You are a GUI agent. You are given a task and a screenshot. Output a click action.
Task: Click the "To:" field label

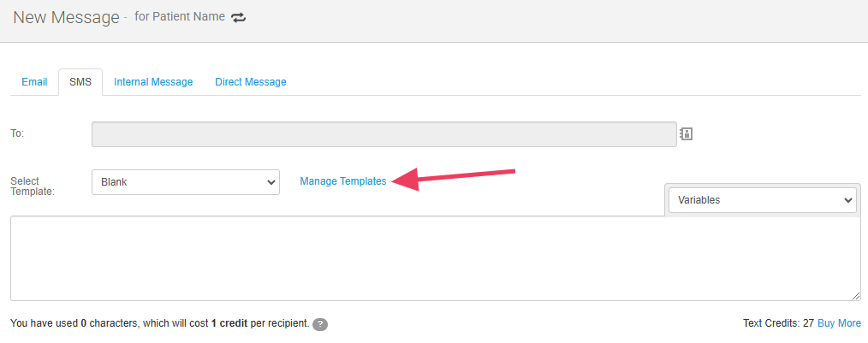pos(16,133)
